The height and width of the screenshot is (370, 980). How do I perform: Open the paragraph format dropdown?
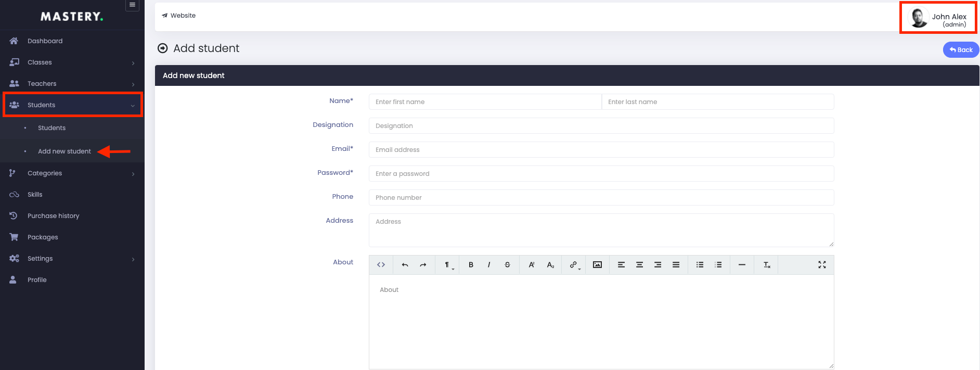click(448, 265)
